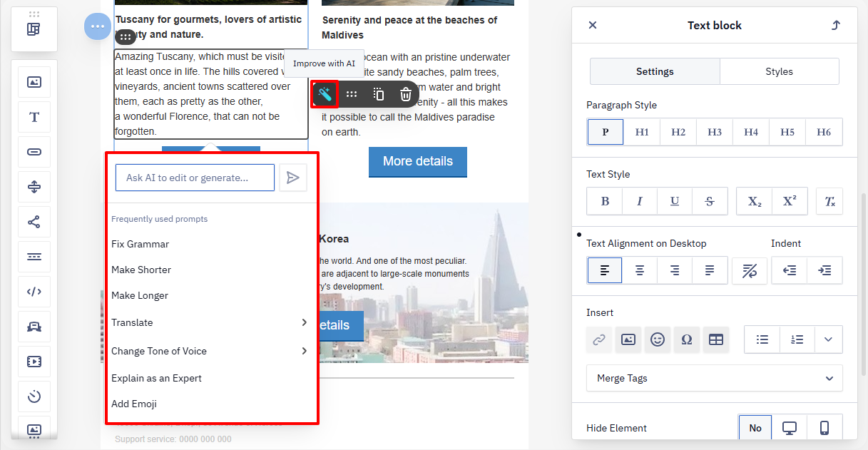
Task: Select the Timer block icon in sidebar
Action: [x=34, y=397]
